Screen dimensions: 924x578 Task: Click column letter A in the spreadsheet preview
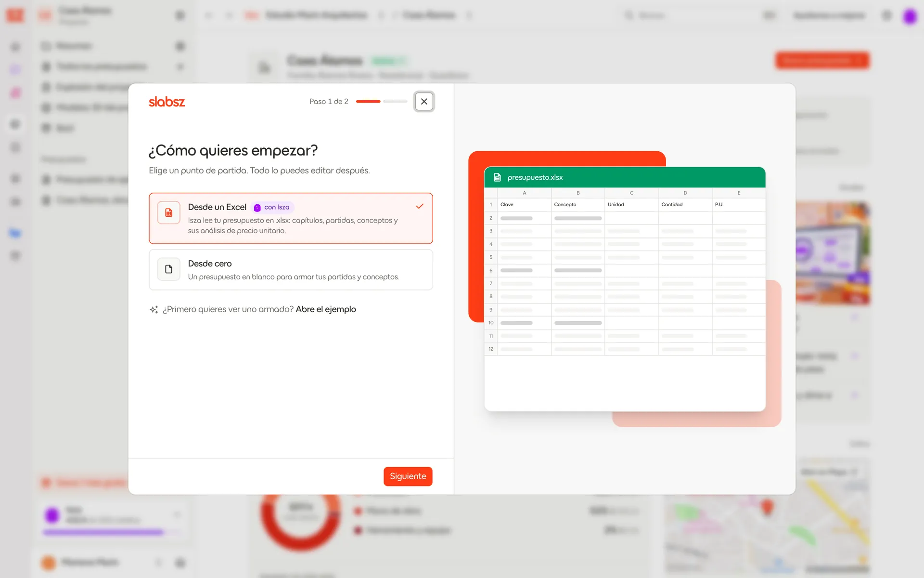[525, 193]
